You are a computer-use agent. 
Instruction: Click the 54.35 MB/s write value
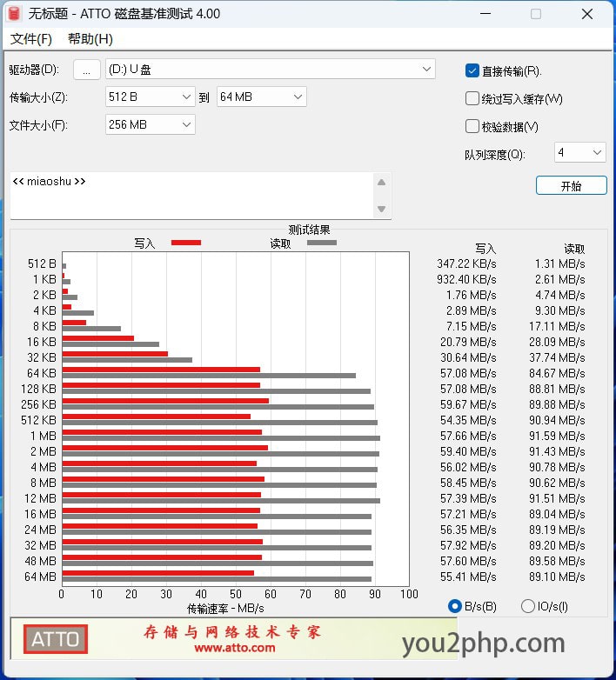tap(468, 420)
